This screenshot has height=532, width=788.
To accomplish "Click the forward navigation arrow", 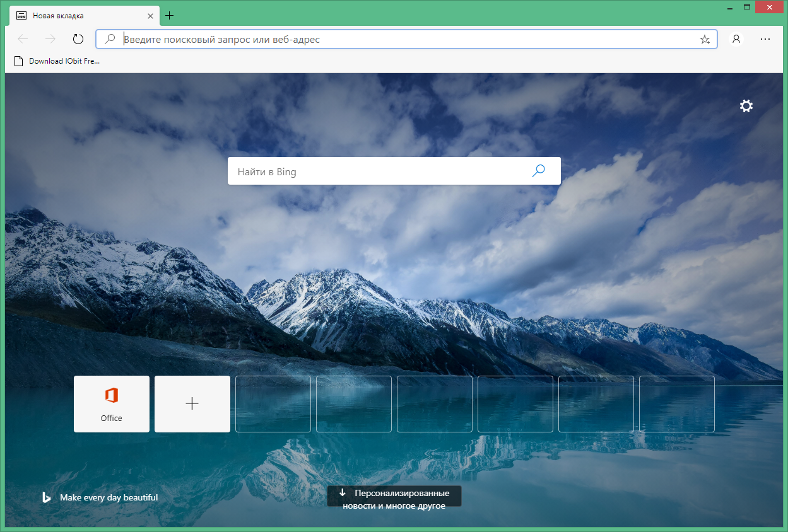I will coord(50,38).
